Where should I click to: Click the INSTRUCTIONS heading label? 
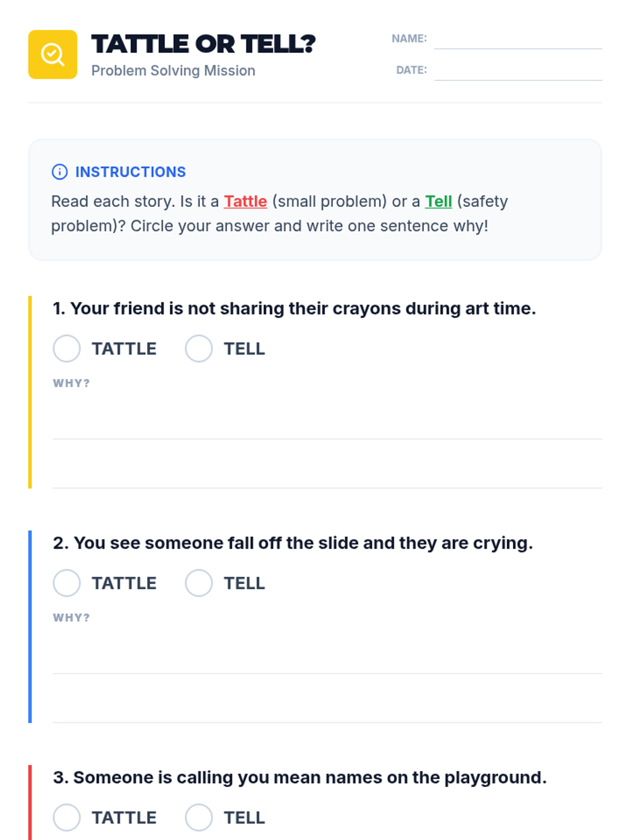click(x=130, y=172)
